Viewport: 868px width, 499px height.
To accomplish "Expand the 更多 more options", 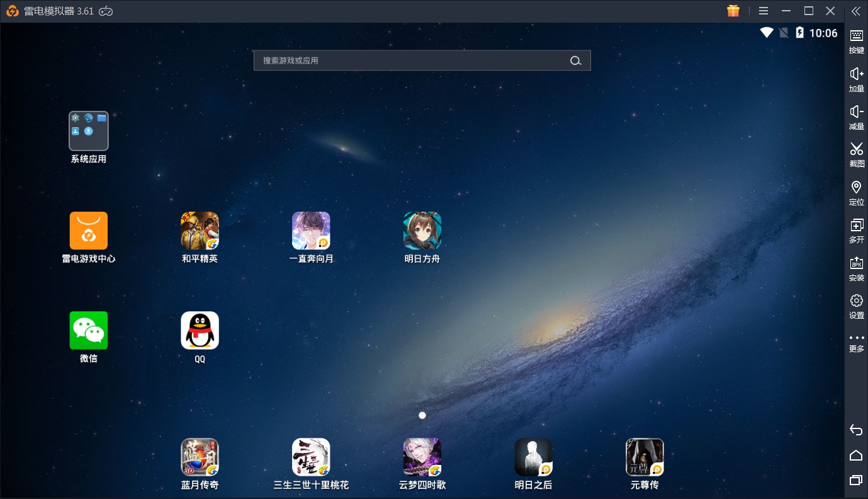I will (856, 342).
